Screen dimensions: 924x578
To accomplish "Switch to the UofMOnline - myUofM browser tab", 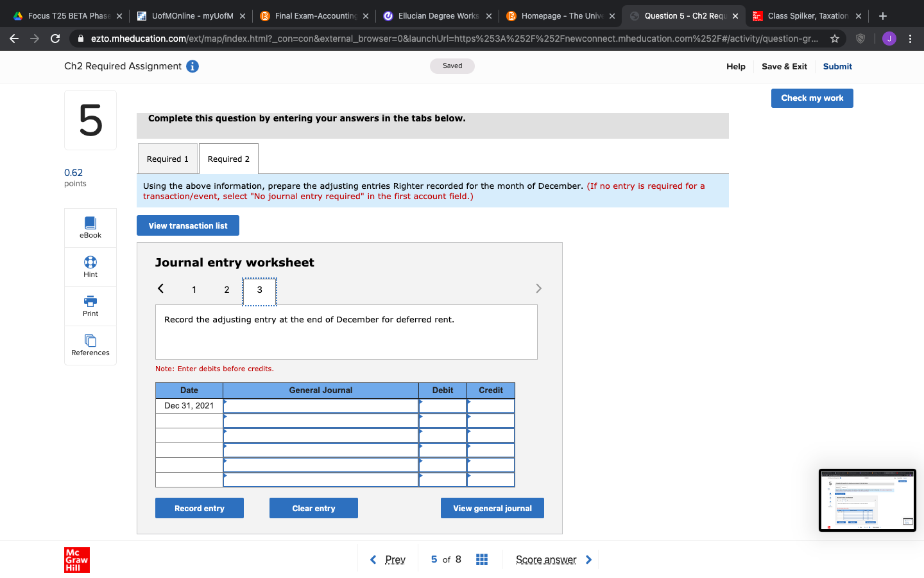I will point(190,16).
